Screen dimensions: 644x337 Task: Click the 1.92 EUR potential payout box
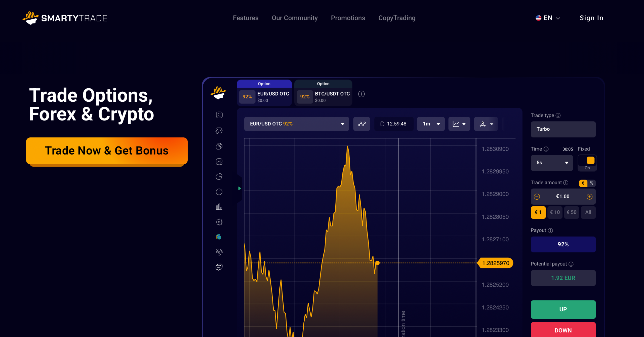click(563, 278)
